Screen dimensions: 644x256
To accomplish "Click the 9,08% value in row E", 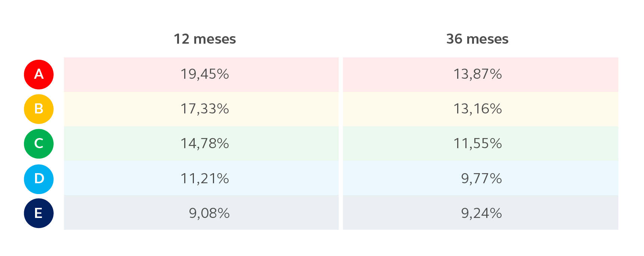I will tap(209, 213).
